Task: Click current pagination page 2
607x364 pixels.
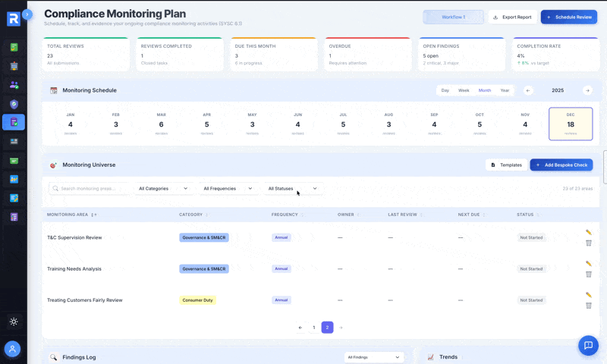Action: click(327, 328)
